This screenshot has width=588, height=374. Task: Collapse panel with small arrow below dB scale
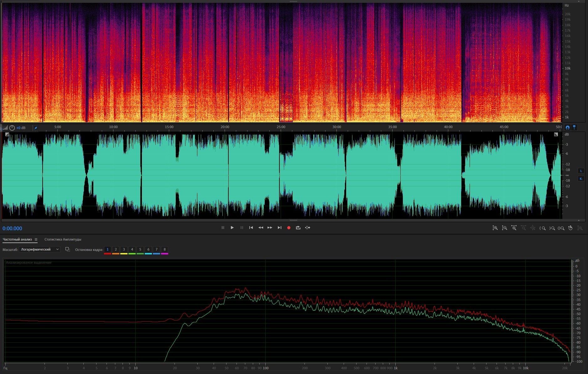[x=579, y=221]
